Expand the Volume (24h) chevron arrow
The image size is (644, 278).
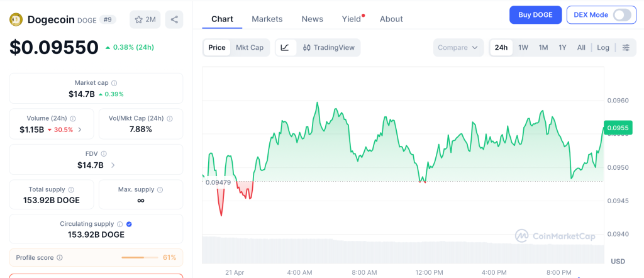(x=80, y=130)
